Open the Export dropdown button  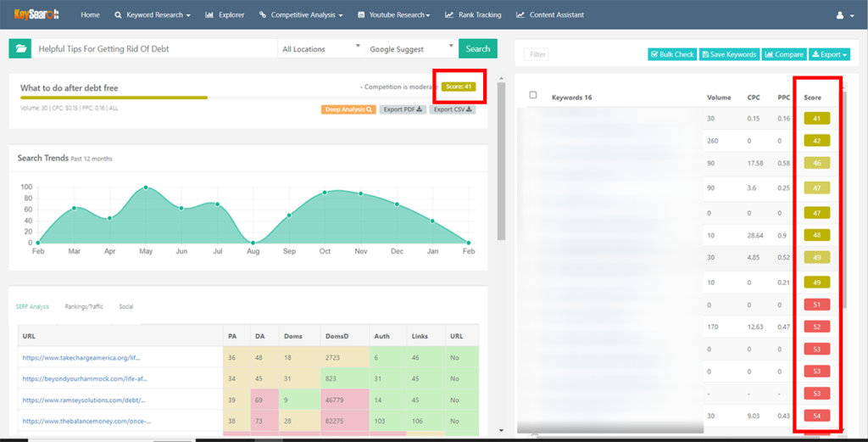[829, 54]
